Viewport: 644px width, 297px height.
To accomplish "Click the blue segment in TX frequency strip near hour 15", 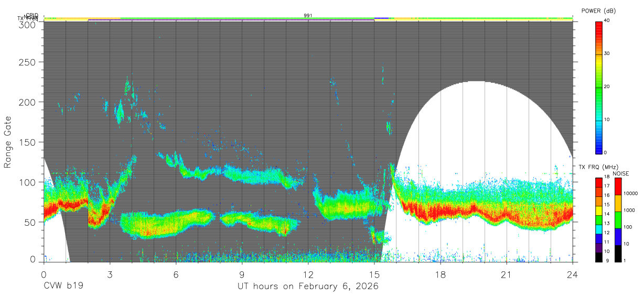I will pos(382,18).
